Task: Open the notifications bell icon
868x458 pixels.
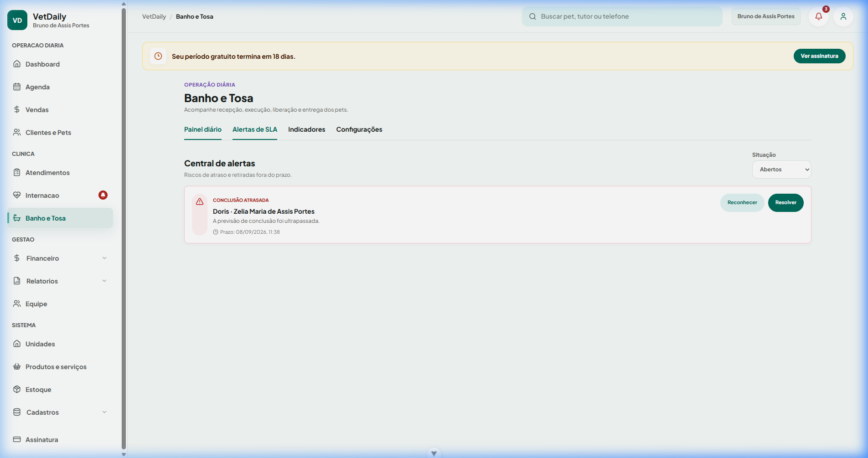Action: 819,16
